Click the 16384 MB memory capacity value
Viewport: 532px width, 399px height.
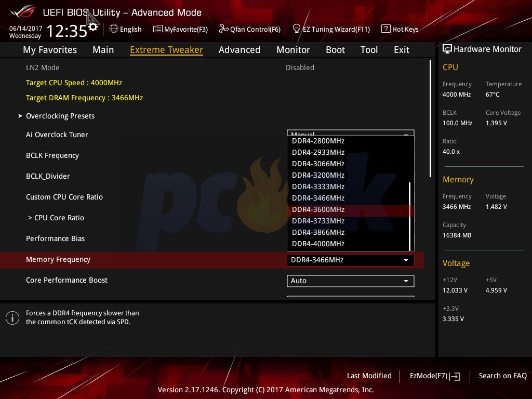coord(457,235)
